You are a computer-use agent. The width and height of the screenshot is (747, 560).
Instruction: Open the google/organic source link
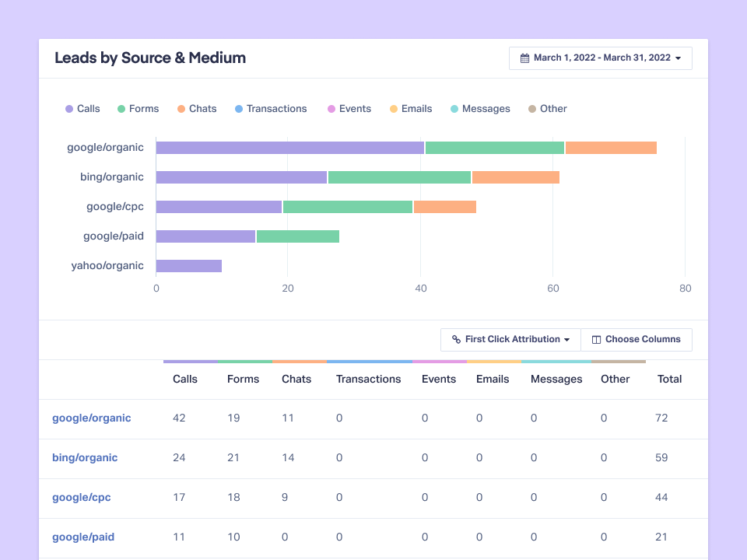[x=92, y=418]
